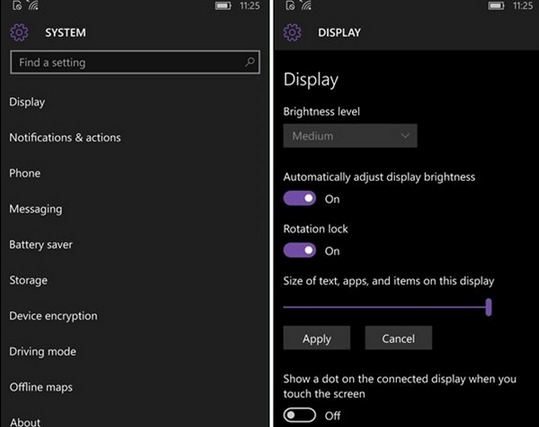The image size is (539, 427).
Task: Open Storage settings
Action: [28, 281]
